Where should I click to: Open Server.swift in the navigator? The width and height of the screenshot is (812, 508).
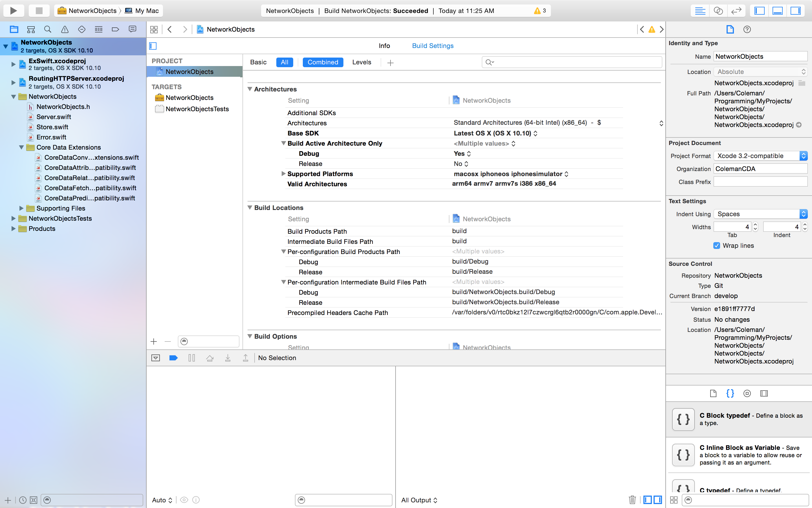point(54,117)
